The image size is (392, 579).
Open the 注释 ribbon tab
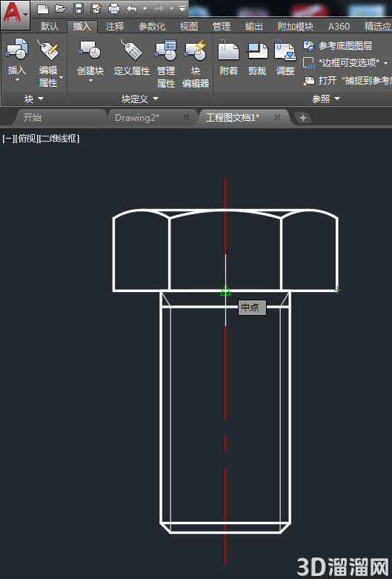(115, 26)
